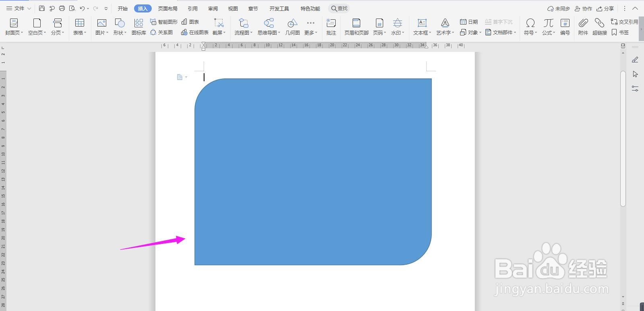Open the Chapter (章节) tab
The image size is (644, 311).
click(x=253, y=8)
